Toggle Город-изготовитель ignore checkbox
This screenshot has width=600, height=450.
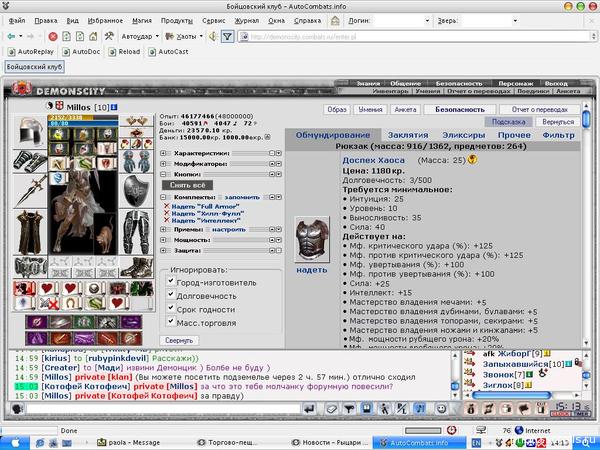pyautogui.click(x=171, y=281)
